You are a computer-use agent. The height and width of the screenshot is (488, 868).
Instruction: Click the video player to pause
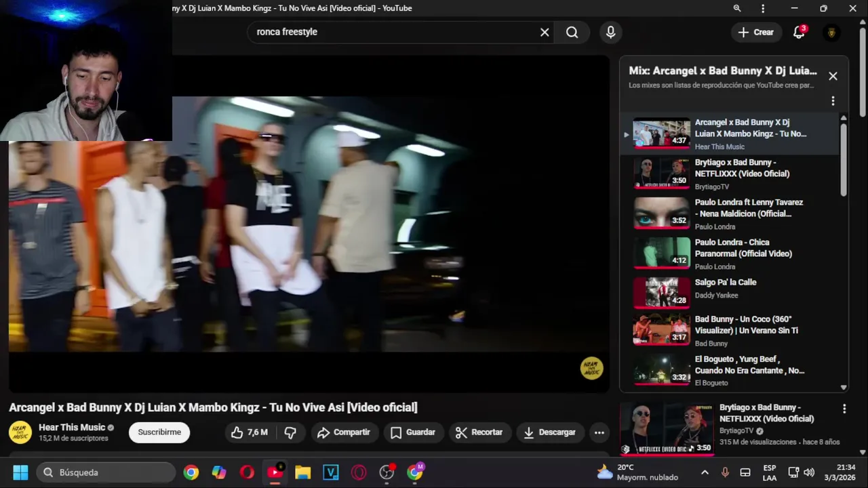click(x=309, y=224)
